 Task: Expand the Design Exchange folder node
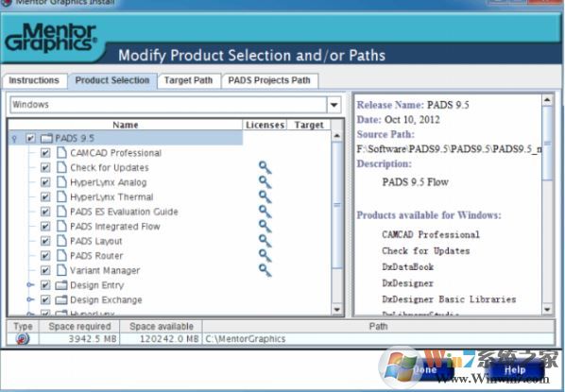click(x=30, y=299)
